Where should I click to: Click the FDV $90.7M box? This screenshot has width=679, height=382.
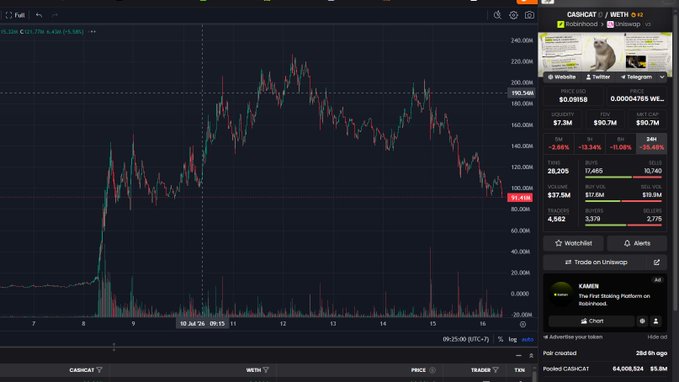point(605,119)
